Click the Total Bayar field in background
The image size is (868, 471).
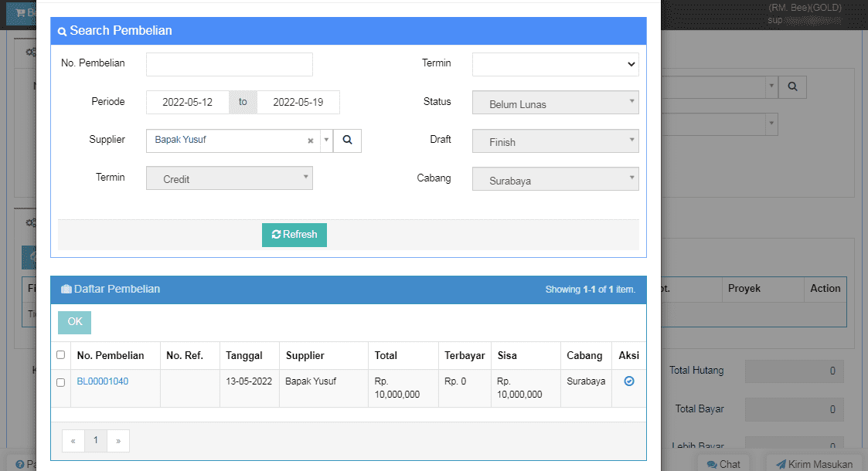[x=795, y=410]
